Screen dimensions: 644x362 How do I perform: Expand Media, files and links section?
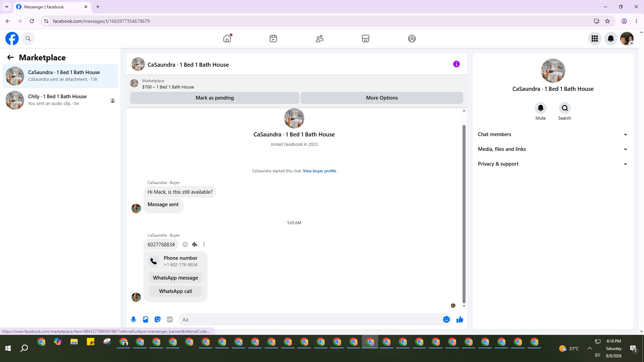[x=553, y=149]
